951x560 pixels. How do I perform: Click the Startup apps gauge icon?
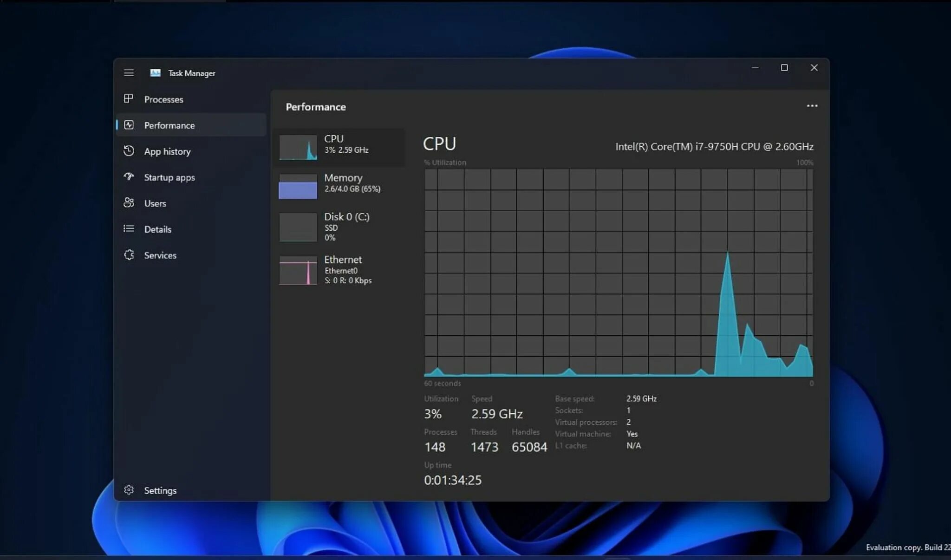pos(129,177)
